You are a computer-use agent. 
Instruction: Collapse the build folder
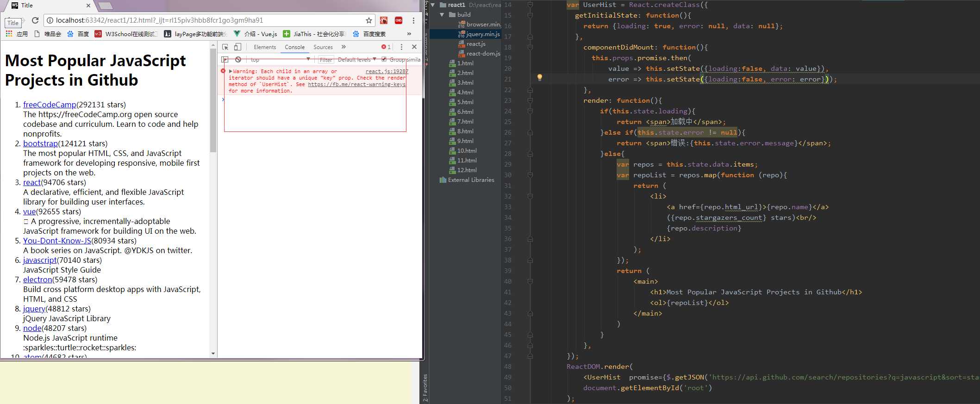point(442,14)
